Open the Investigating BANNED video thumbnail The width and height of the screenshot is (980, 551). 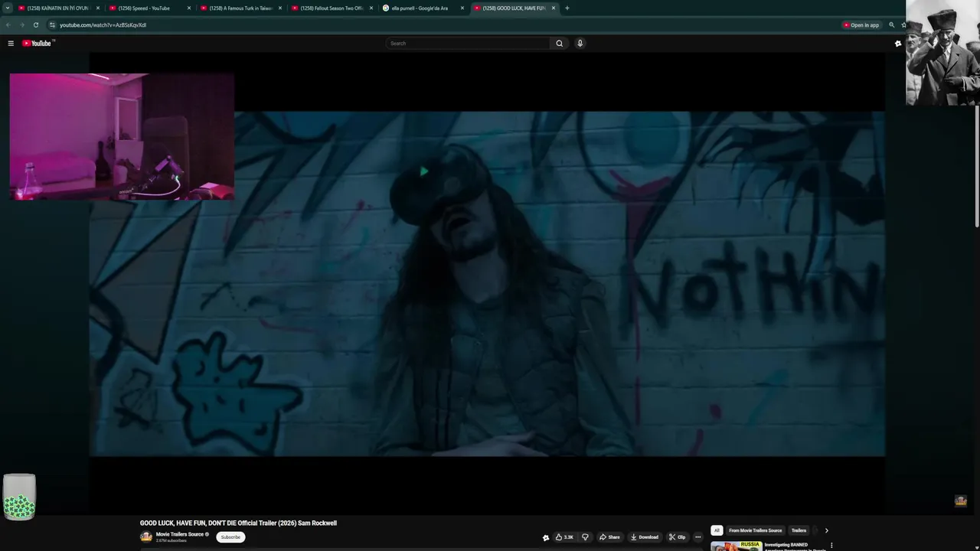point(736,546)
